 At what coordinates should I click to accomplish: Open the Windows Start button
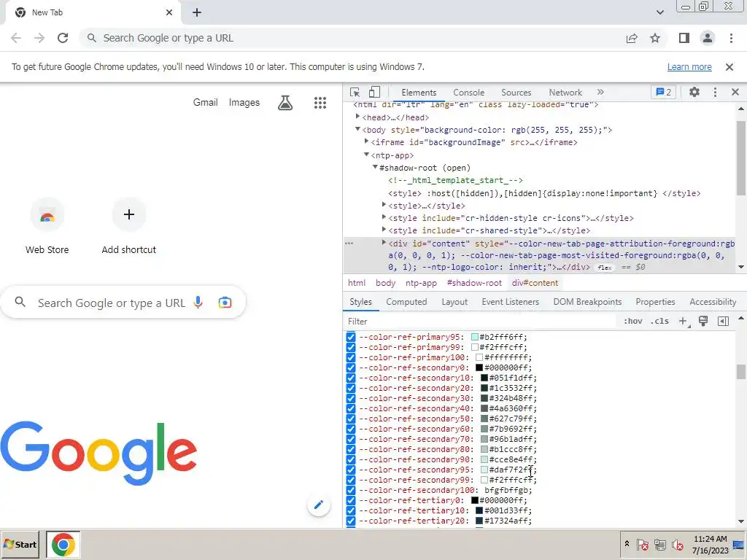click(20, 544)
